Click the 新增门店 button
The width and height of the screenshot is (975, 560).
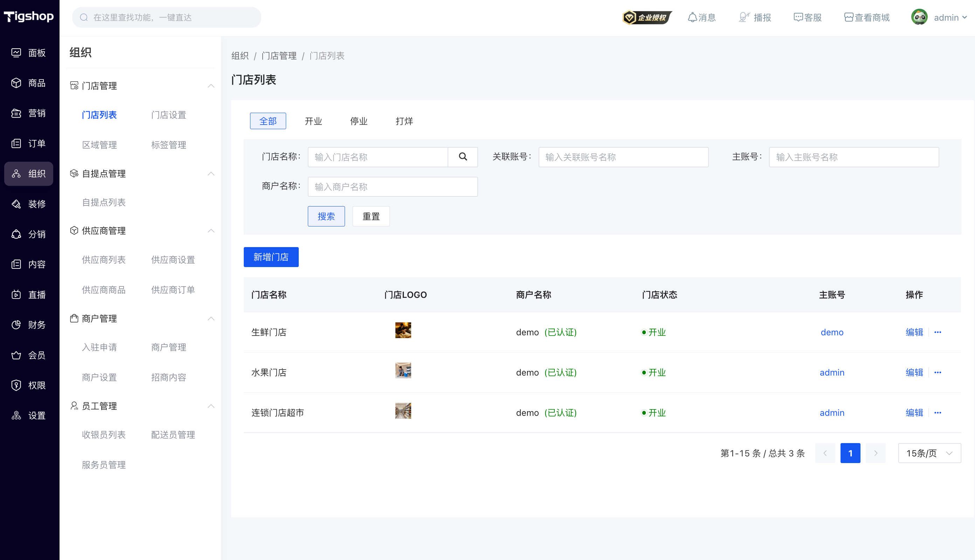pyautogui.click(x=271, y=257)
